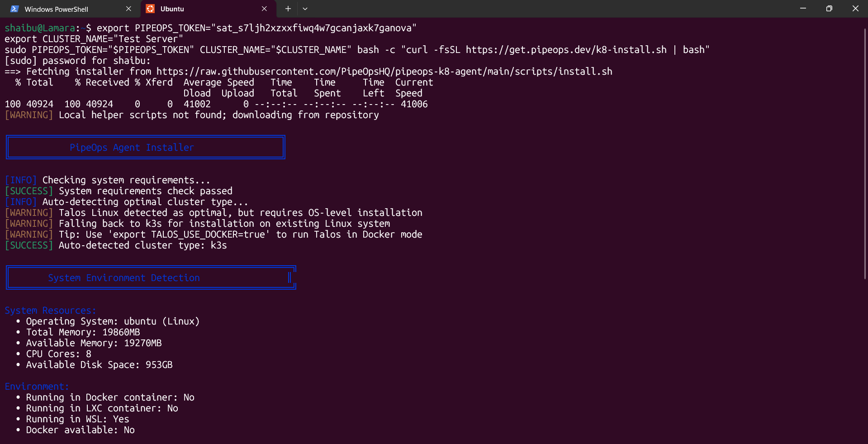868x444 pixels.
Task: Select the Ubuntu tab title
Action: pos(172,9)
